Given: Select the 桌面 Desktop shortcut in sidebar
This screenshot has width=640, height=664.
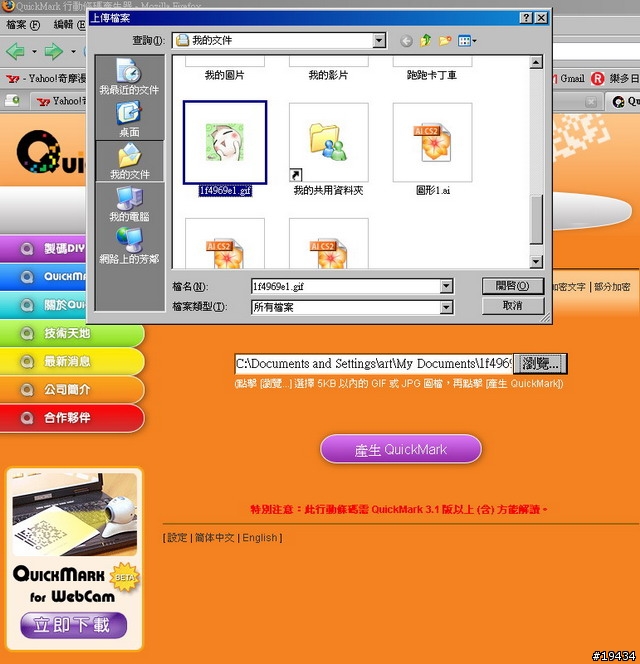Looking at the screenshot, I should tap(129, 119).
